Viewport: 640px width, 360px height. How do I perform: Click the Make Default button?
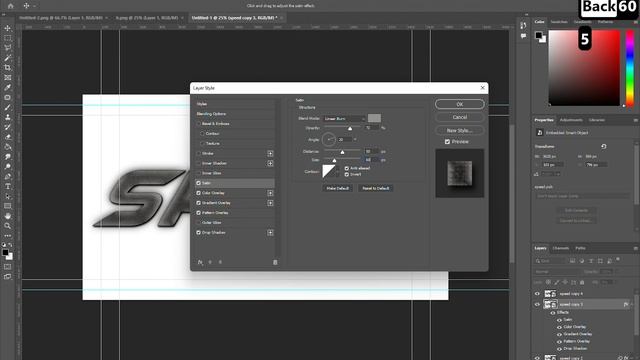pyautogui.click(x=337, y=188)
